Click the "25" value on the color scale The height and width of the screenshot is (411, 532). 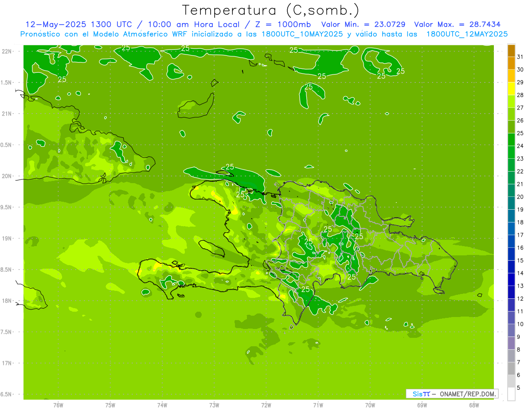520,133
